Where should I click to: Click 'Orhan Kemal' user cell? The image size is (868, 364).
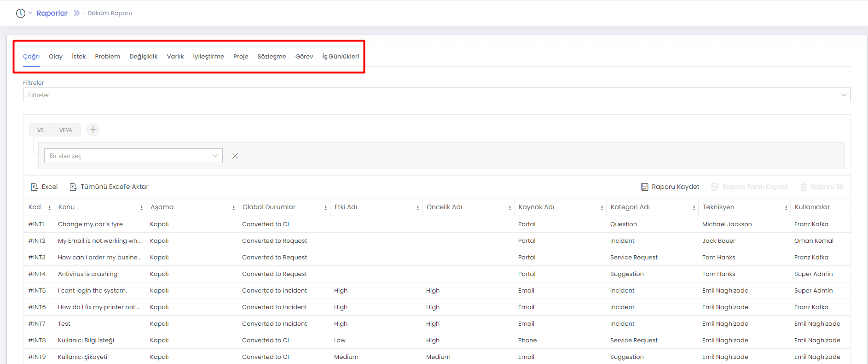coord(814,241)
